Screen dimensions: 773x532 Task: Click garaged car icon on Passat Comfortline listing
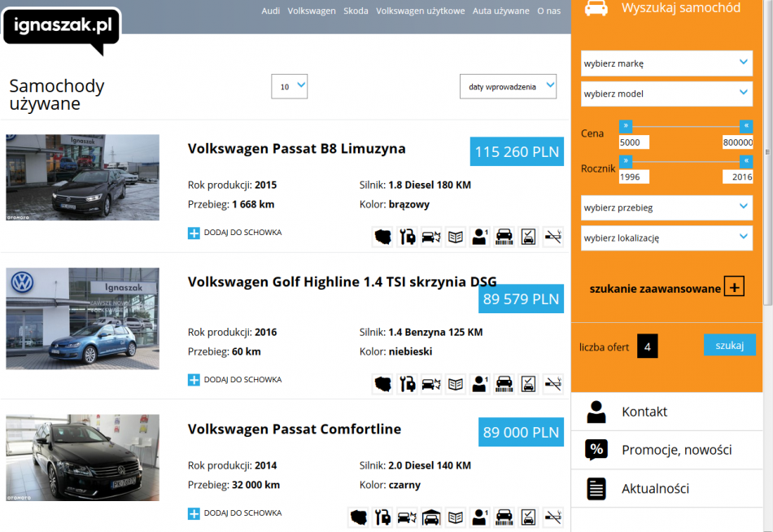click(431, 517)
